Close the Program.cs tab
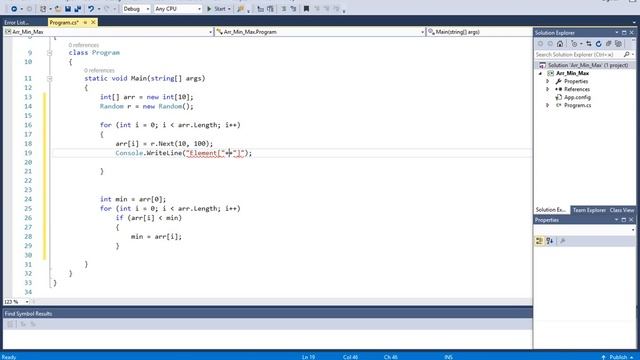Image resolution: width=640 pixels, height=360 pixels. (93, 22)
